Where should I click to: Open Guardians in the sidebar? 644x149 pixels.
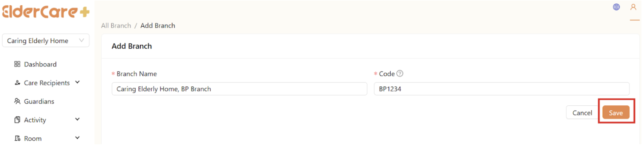click(x=39, y=101)
